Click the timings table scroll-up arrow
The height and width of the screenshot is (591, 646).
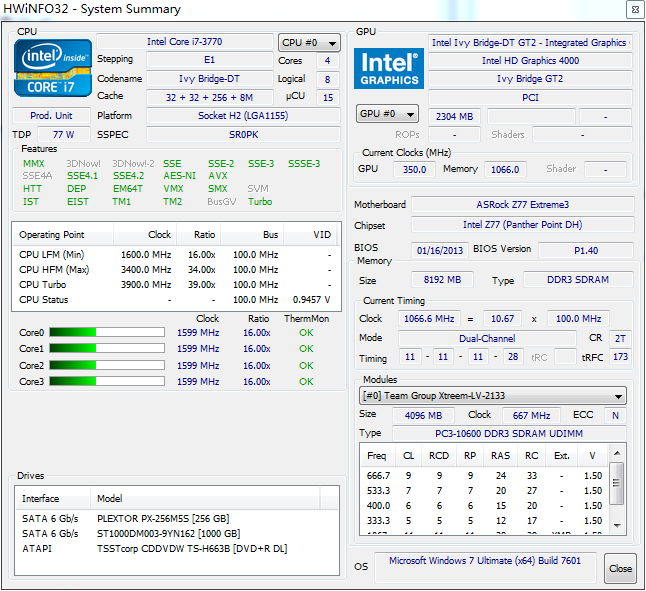[x=617, y=453]
